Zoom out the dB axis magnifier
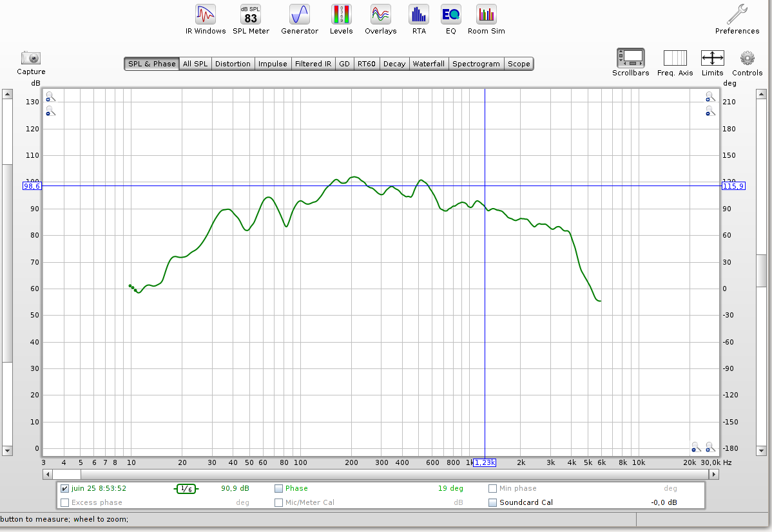The width and height of the screenshot is (772, 532). point(50,111)
